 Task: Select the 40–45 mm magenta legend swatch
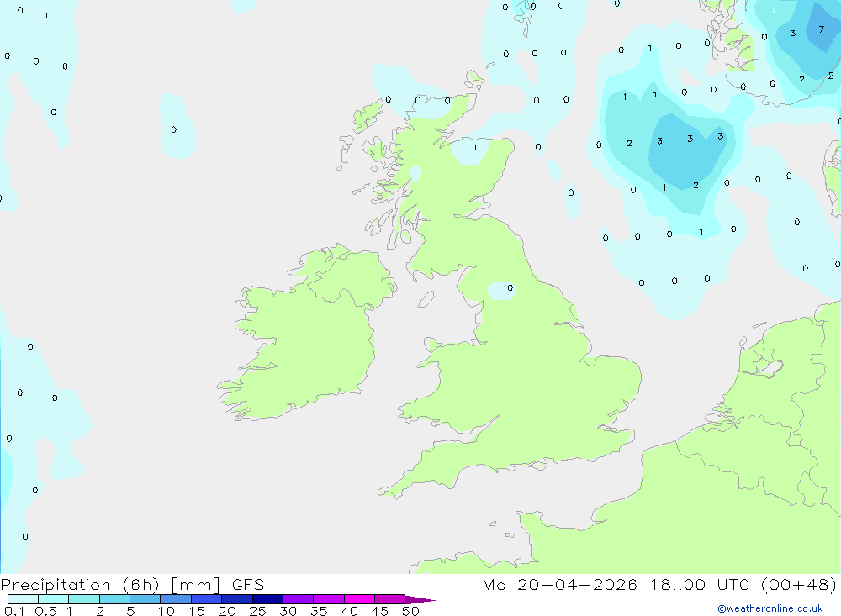click(x=359, y=599)
